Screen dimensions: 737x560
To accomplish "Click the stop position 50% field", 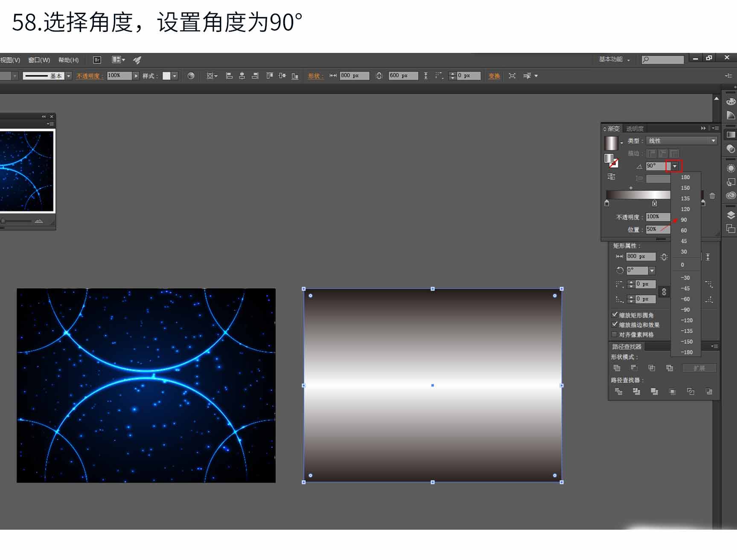I will (658, 229).
